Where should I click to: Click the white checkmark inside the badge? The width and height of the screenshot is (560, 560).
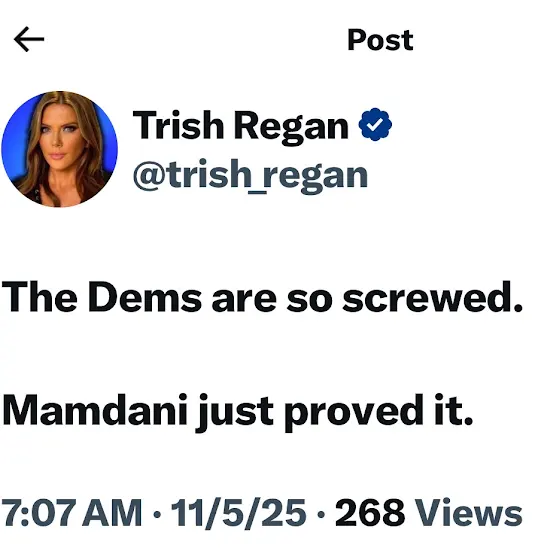point(375,124)
